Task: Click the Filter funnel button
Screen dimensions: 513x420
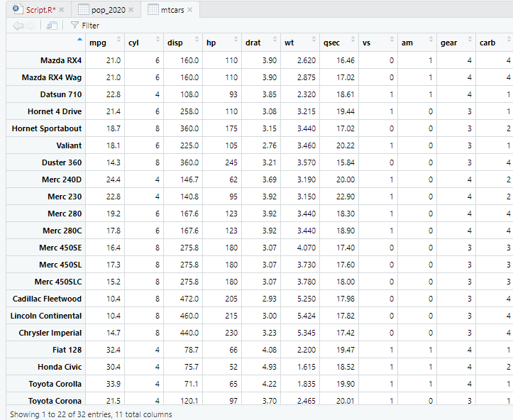Action: pos(84,26)
